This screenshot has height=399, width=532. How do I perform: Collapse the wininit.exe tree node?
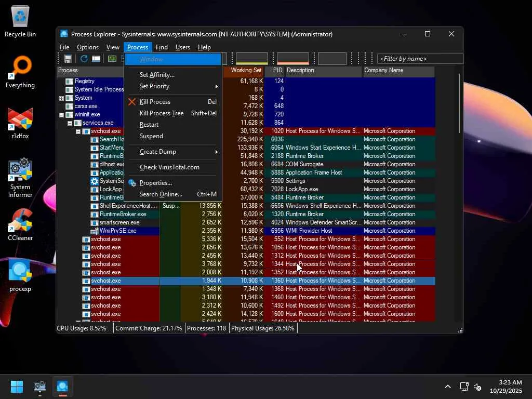click(61, 115)
